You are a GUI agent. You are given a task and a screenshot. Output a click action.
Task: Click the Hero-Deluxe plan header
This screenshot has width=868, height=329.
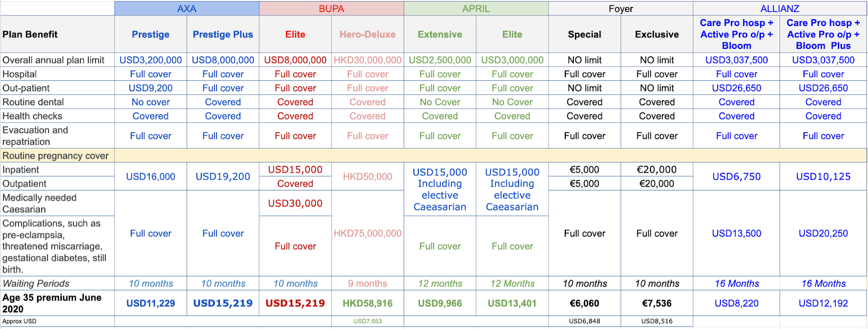[x=368, y=34]
